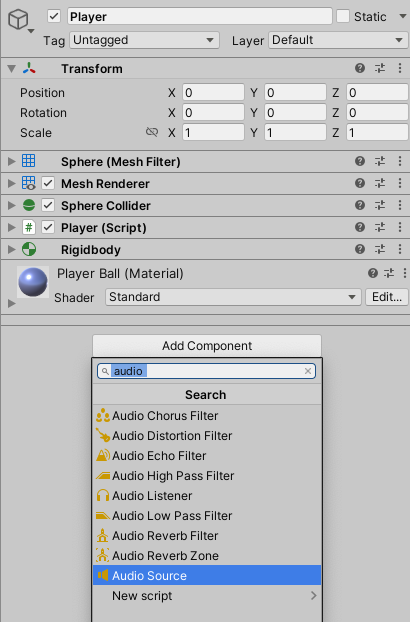Select Audio Echo Filter component

(207, 455)
